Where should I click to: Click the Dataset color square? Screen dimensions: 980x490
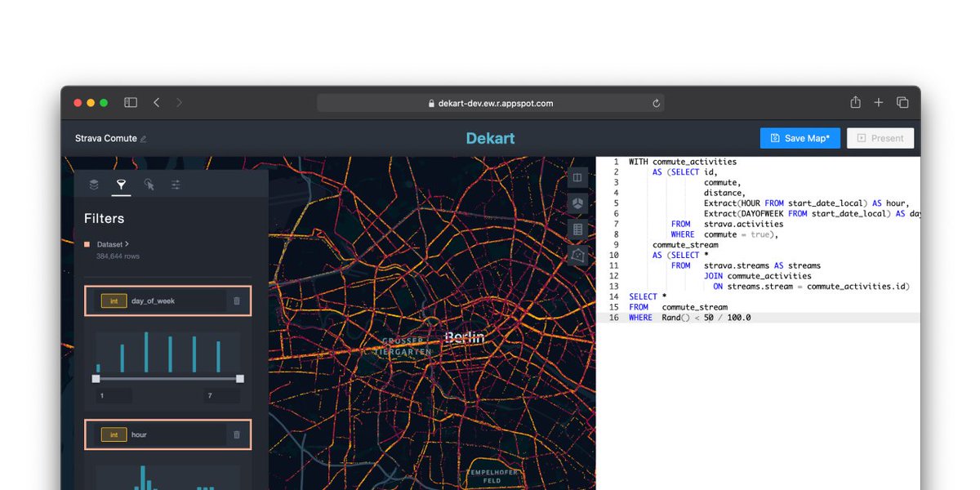point(87,244)
